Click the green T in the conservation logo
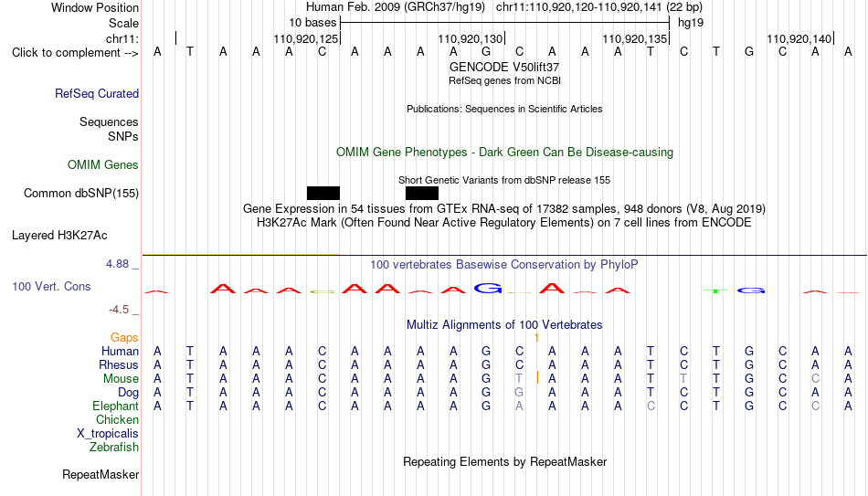The image size is (868, 496). [x=715, y=290]
